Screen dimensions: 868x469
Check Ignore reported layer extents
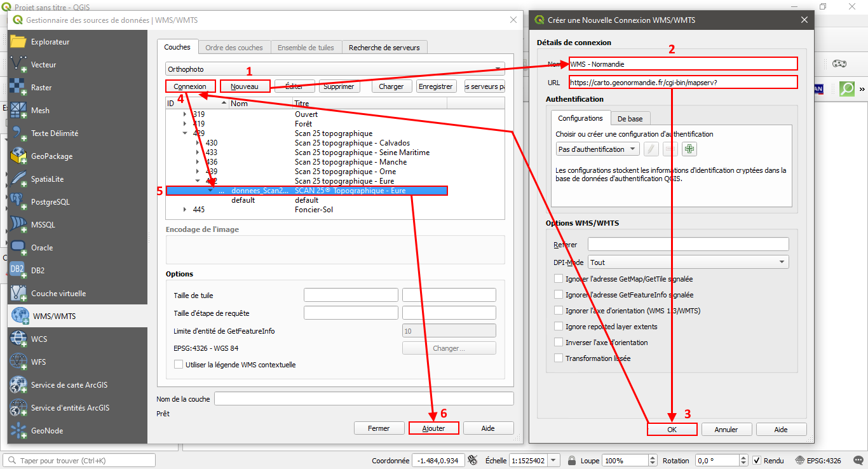(559, 326)
